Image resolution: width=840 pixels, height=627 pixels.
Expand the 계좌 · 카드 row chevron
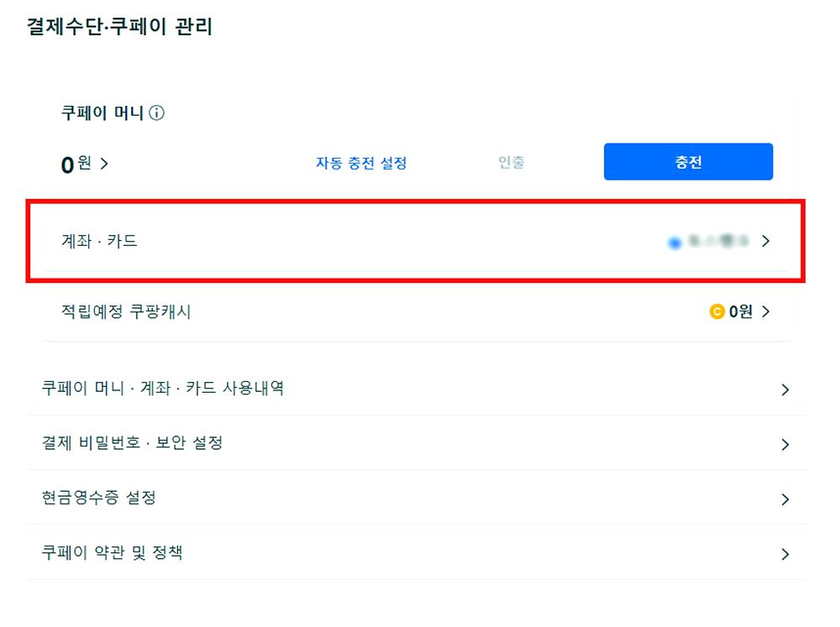[765, 242]
